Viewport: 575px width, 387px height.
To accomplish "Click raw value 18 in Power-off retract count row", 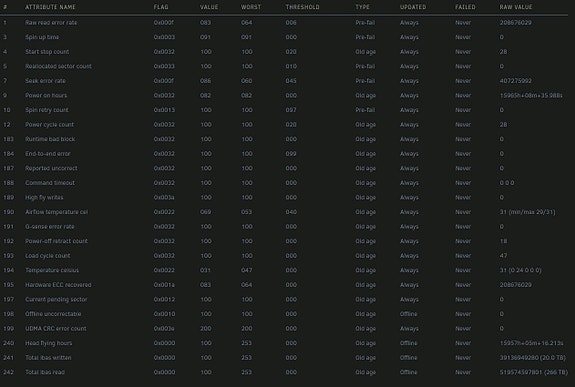I will [x=503, y=241].
